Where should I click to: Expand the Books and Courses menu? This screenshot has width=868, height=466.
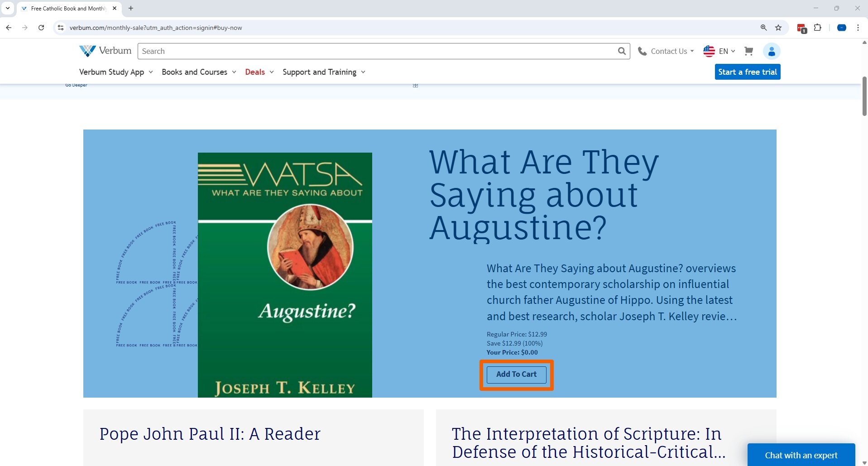pos(199,72)
